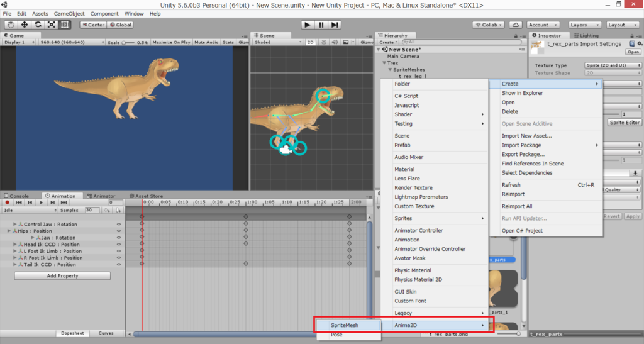Open the Collab dropdown
The width and height of the screenshot is (644, 344).
click(x=489, y=25)
